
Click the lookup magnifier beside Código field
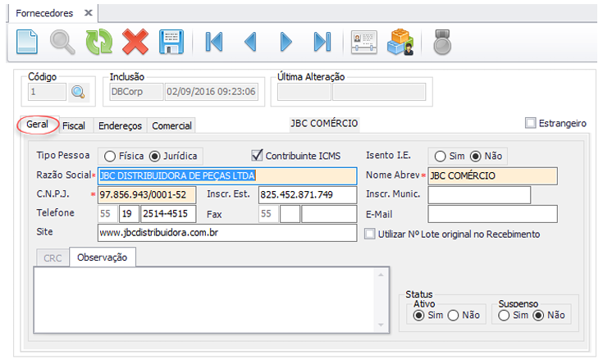pyautogui.click(x=79, y=92)
